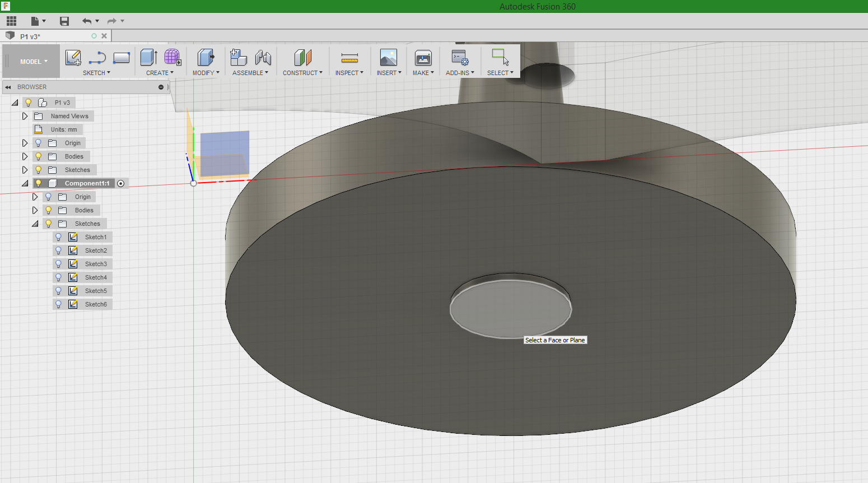Select the Line sketch tool
This screenshot has height=483, width=868.
pyautogui.click(x=97, y=58)
